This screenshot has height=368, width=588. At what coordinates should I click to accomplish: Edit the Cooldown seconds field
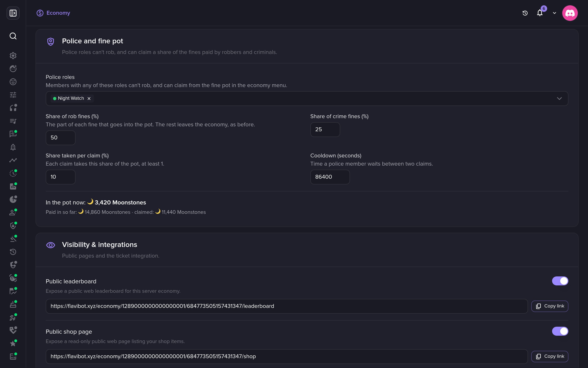pos(330,177)
